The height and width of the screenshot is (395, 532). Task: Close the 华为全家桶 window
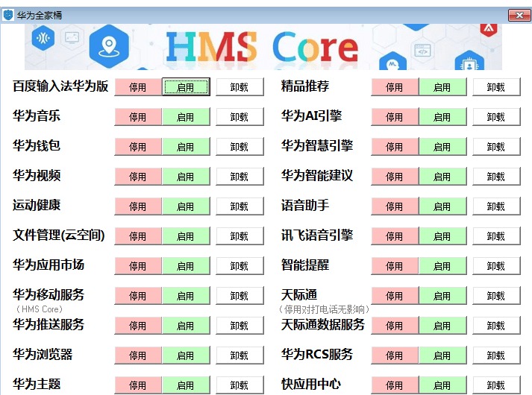click(x=519, y=15)
